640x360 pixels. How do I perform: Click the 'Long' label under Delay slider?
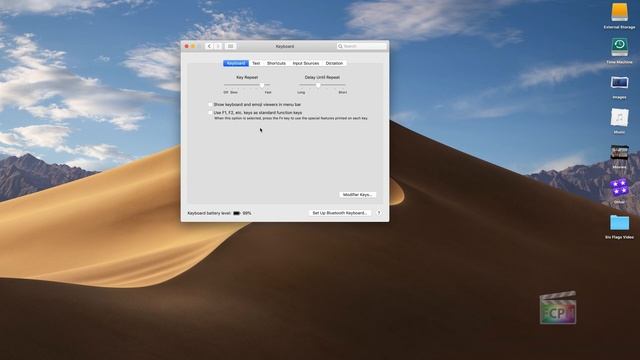[x=301, y=93]
